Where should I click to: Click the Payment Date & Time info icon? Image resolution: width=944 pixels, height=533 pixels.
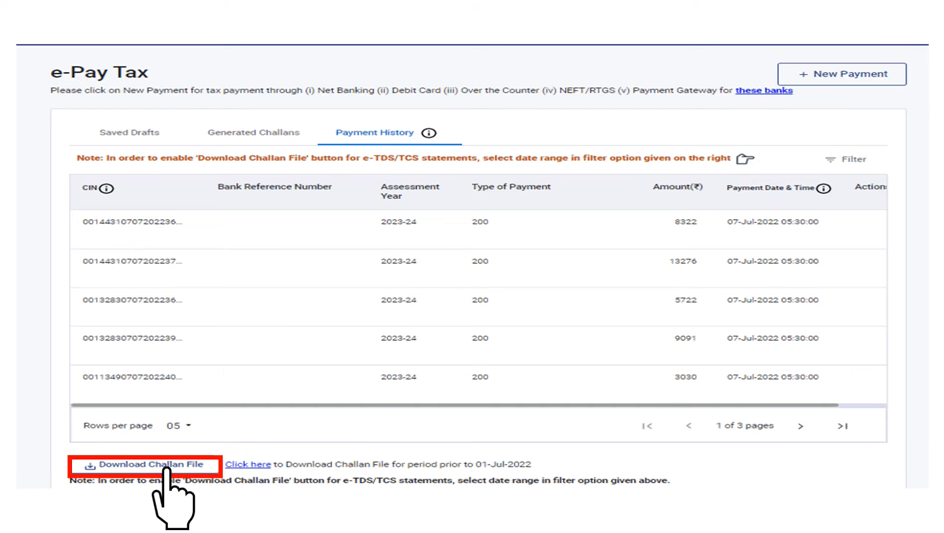pos(837,188)
